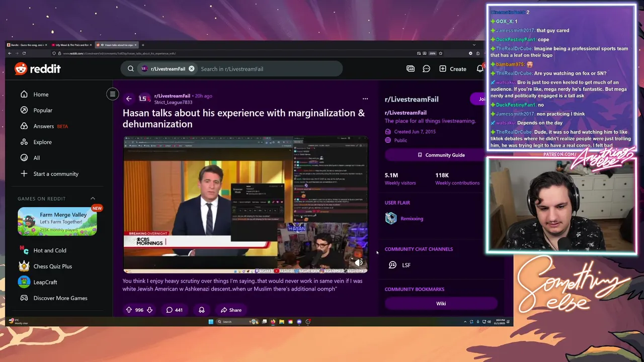This screenshot has width=644, height=362.
Task: Reload the page in the browser
Action: (x=24, y=53)
